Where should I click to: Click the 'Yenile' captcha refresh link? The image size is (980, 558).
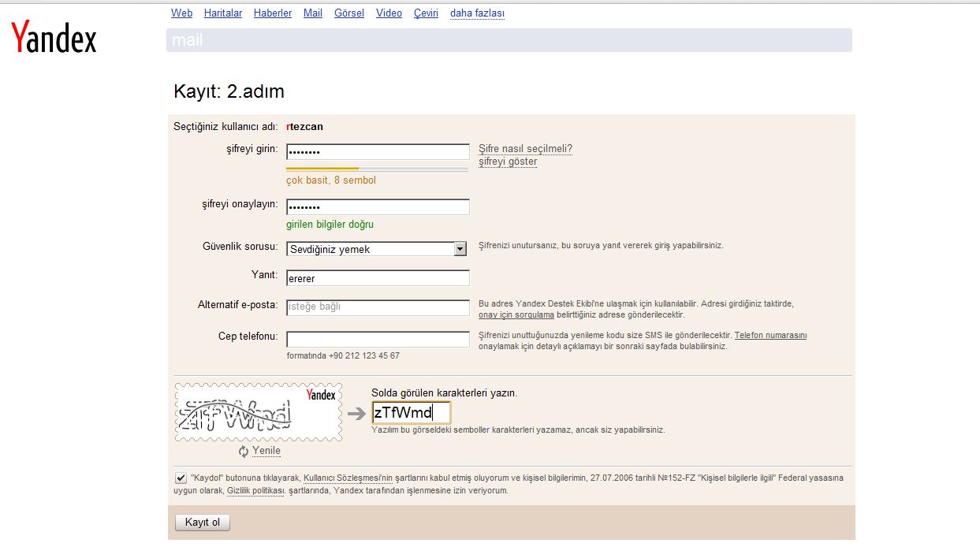point(266,451)
